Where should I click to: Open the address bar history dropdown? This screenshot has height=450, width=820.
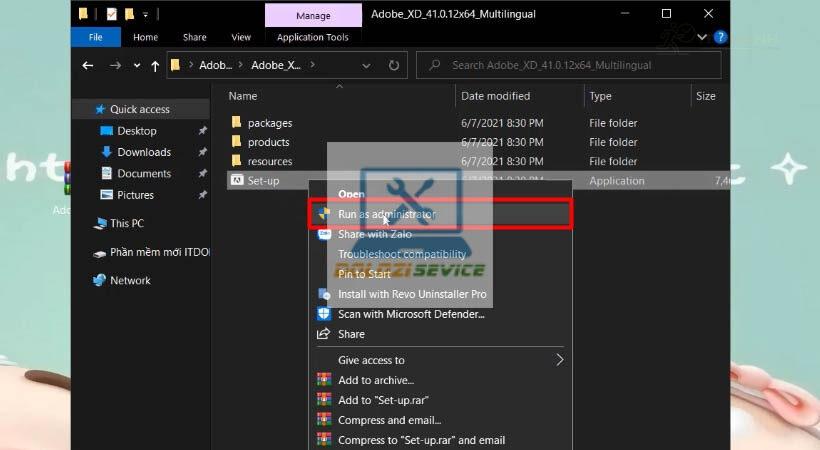[366, 66]
